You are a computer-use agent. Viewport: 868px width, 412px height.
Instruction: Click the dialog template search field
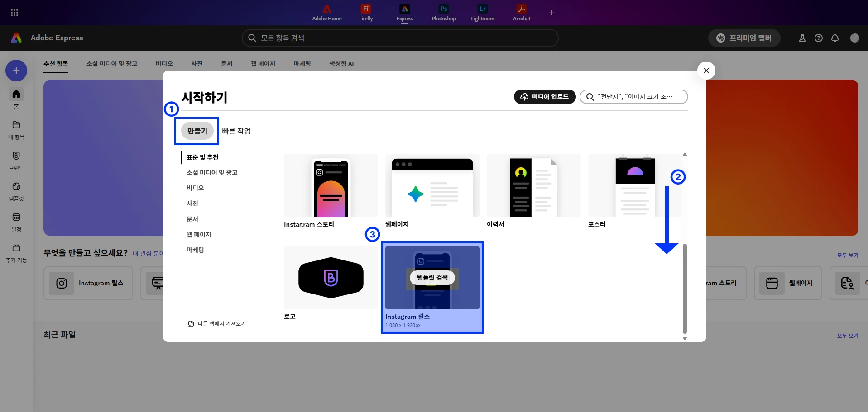[634, 97]
